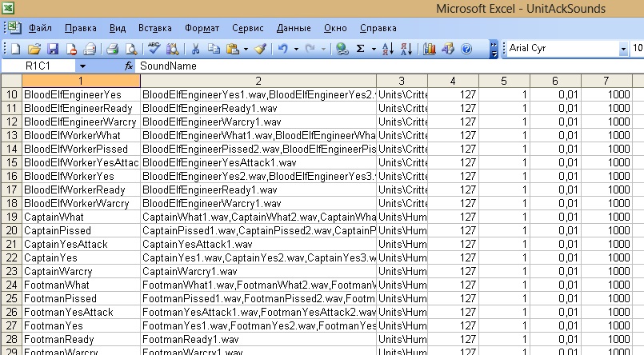Undo the last action
The image size is (644, 355).
[282, 49]
